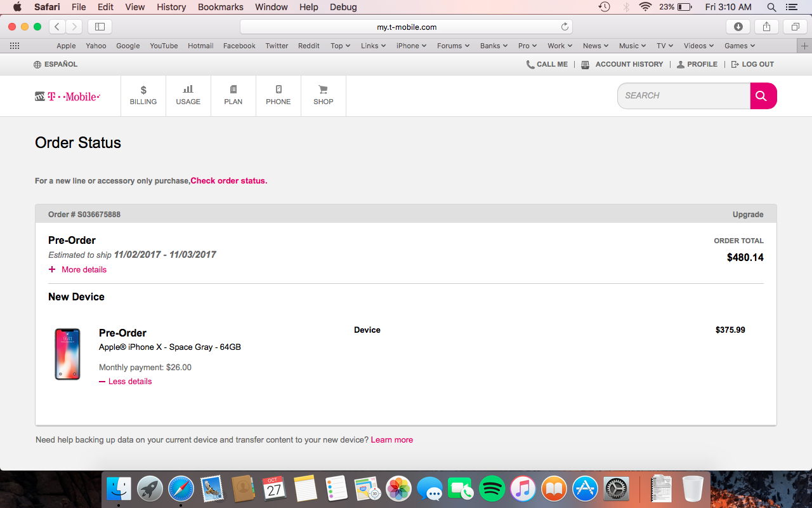The image size is (812, 508).
Task: Click into the Search input field
Action: point(684,96)
